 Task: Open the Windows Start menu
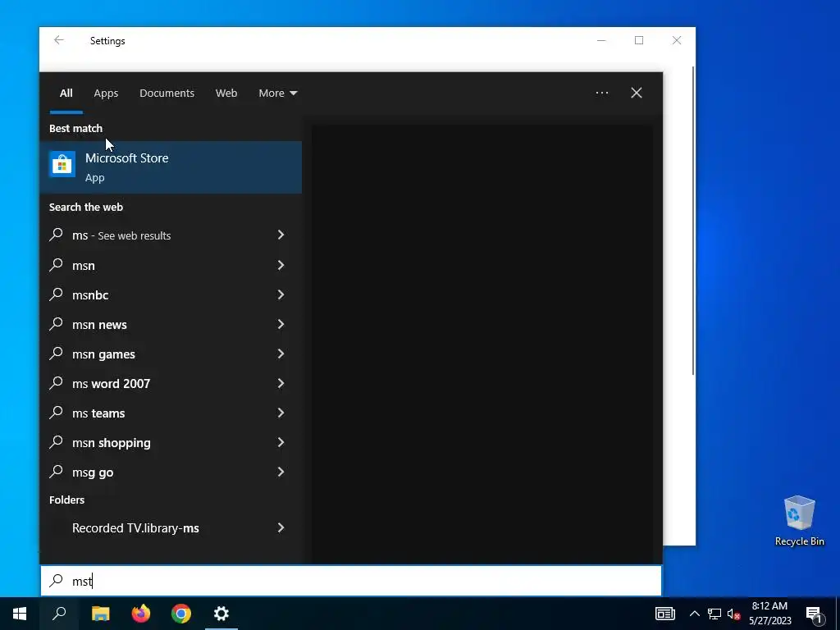click(x=20, y=614)
